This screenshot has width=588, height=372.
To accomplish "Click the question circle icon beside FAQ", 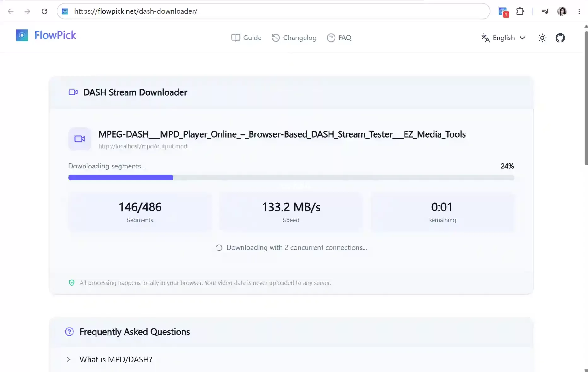I will click(x=331, y=38).
